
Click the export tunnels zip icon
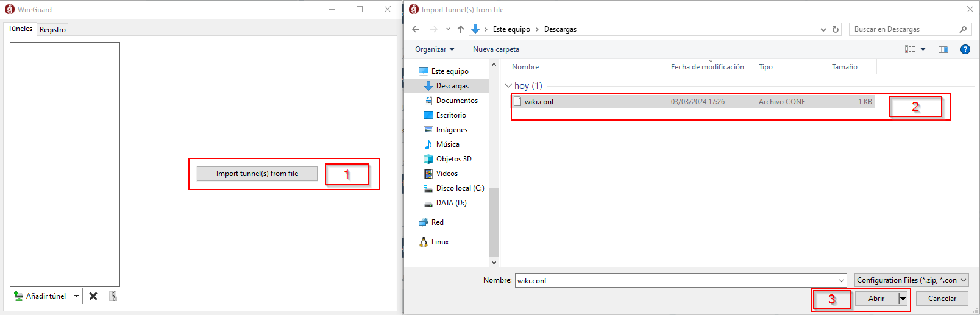coord(113,296)
